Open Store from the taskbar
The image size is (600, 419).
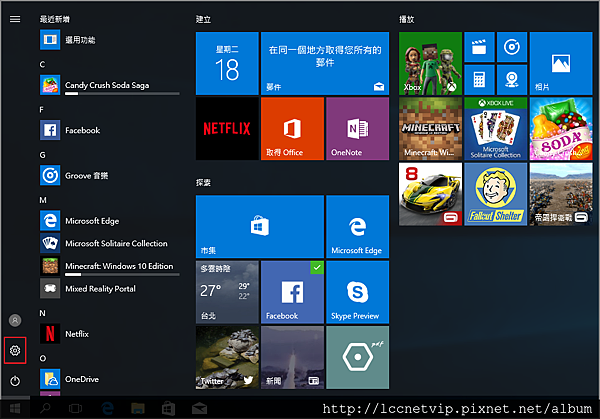(168, 409)
